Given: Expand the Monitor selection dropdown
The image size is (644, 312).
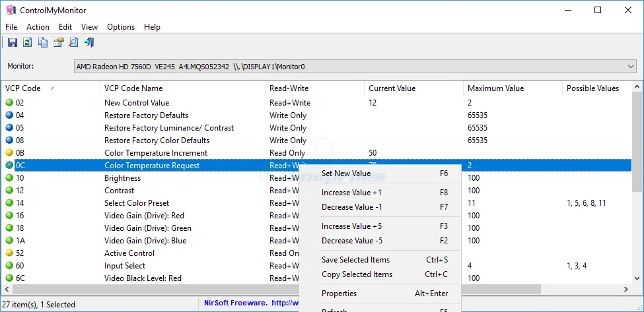Looking at the screenshot, I should coord(630,67).
